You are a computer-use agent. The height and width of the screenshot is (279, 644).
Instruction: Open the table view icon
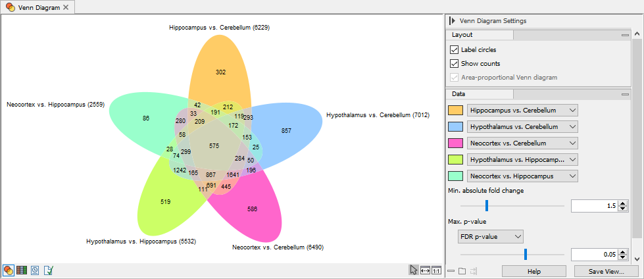click(x=22, y=270)
